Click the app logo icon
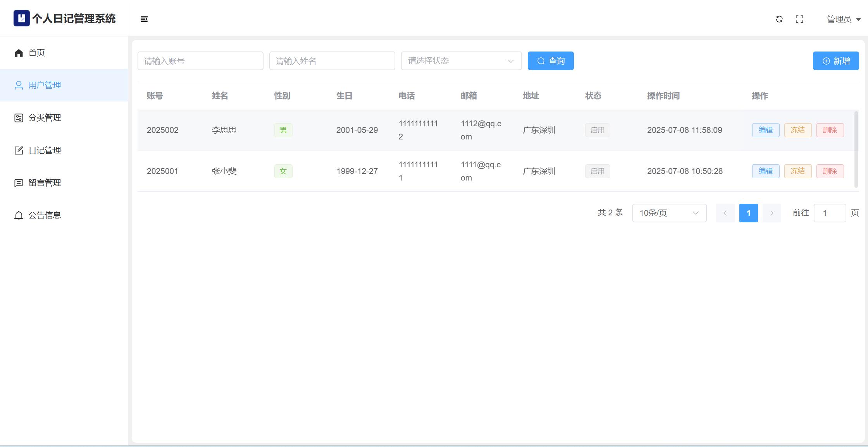This screenshot has height=447, width=868. click(x=22, y=18)
